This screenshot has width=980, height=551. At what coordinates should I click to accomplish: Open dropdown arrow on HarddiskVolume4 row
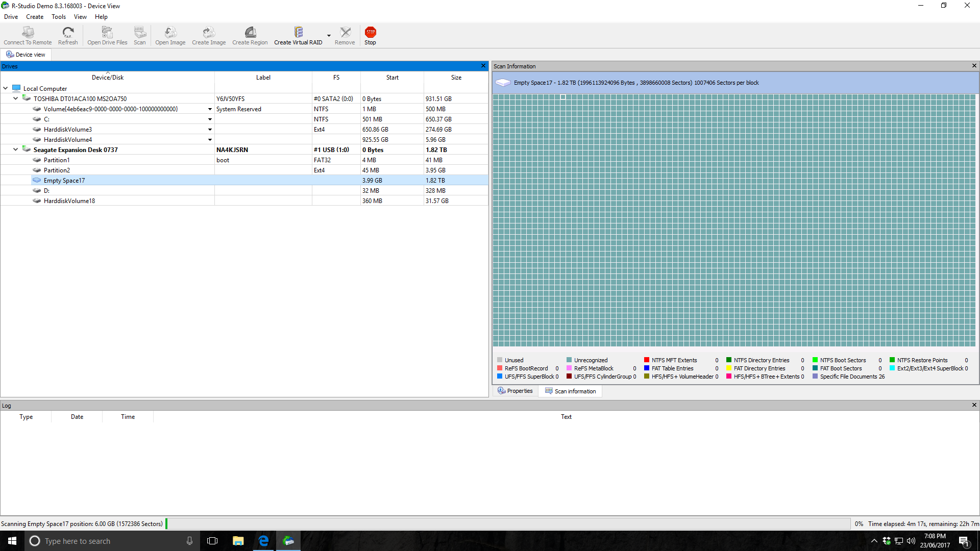pos(210,140)
